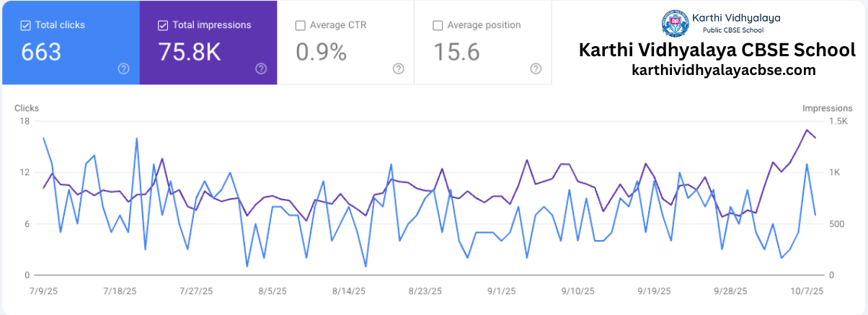Click the Karthi Vidhyalaya CBSE School heading

click(717, 50)
